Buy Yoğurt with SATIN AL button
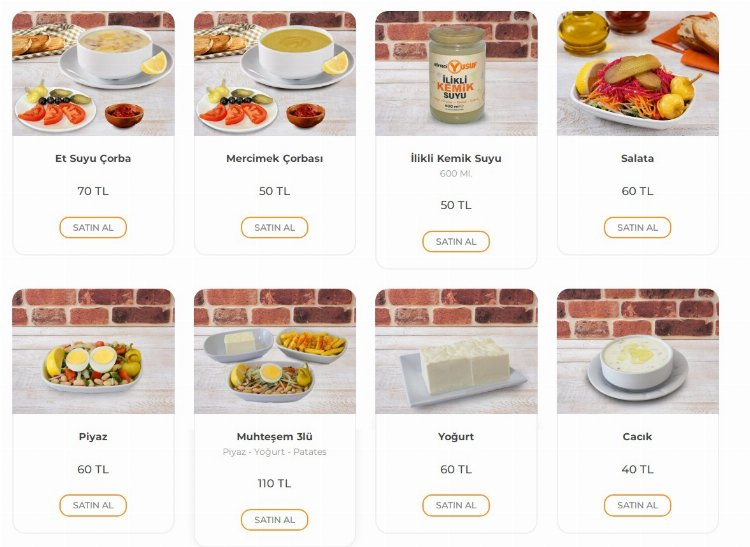The height and width of the screenshot is (547, 750). pos(456,505)
